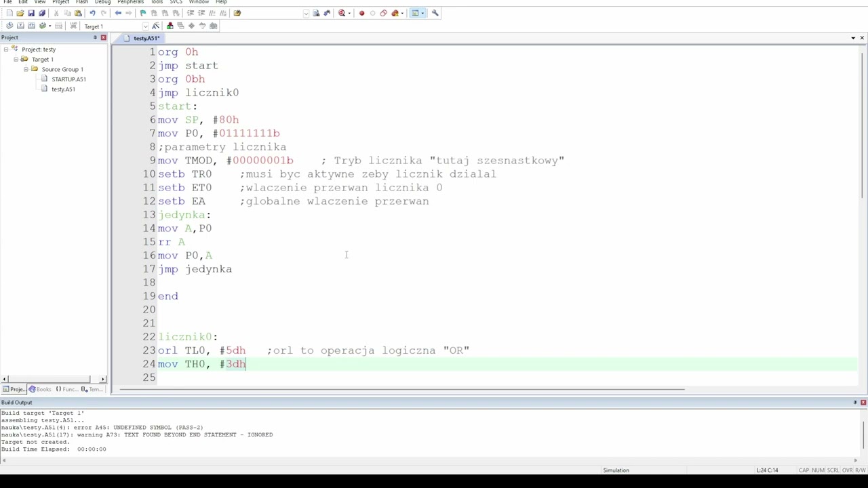Open Options for Target wand icon
Viewport: 868px width, 488px height.
(156, 26)
